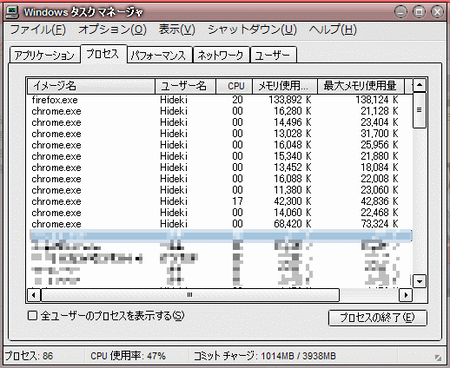450x368 pixels.
Task: Open the シャットダウン(U) menu
Action: point(252,30)
